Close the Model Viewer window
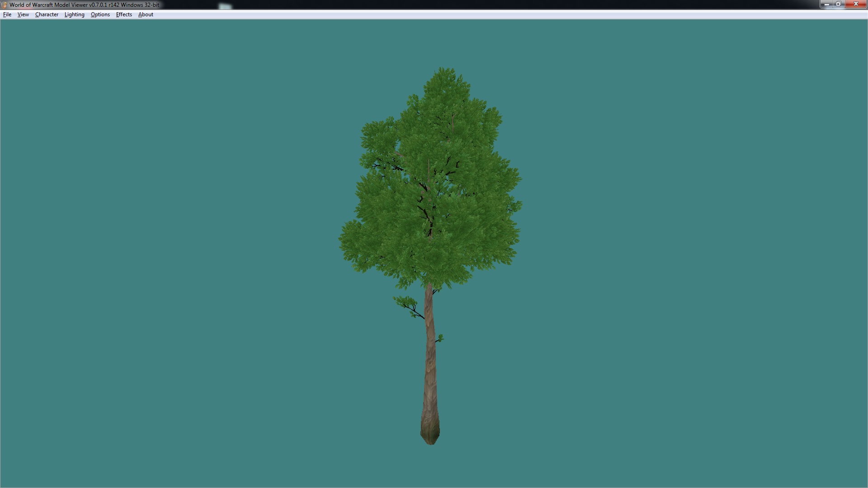Viewport: 868px width, 488px height. click(x=855, y=4)
